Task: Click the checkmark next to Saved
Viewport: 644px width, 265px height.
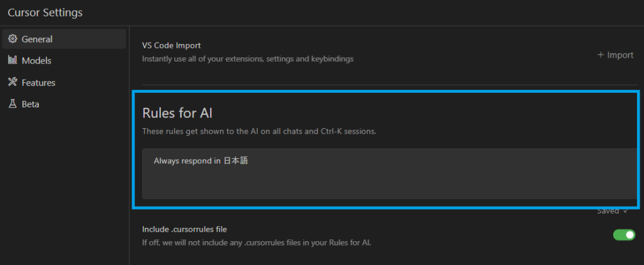Action: click(x=626, y=211)
